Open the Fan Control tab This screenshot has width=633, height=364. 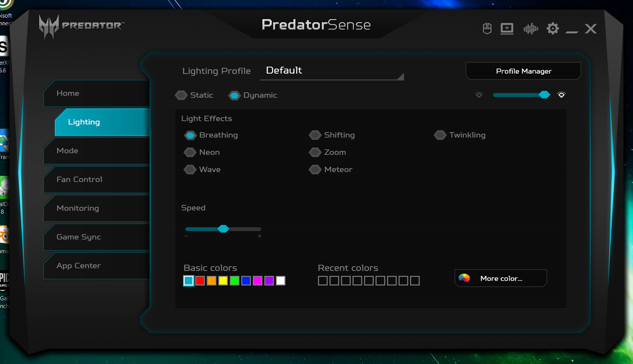97,179
